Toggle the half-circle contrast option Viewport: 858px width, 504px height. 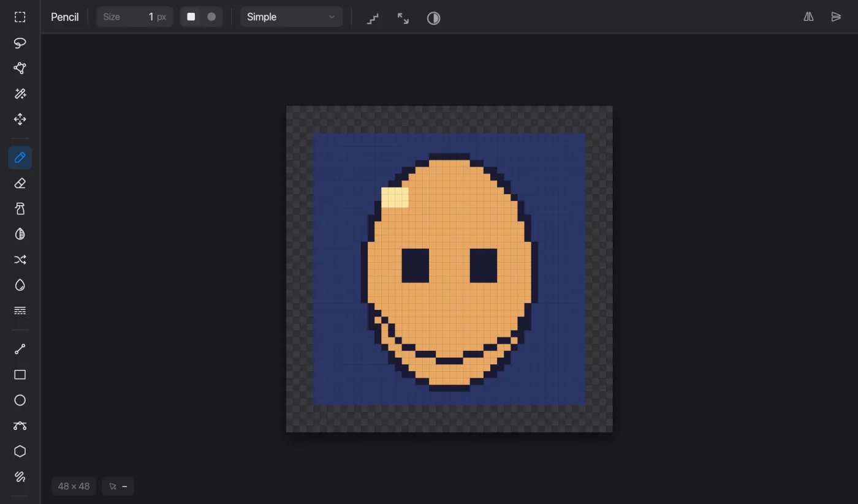[x=433, y=18]
